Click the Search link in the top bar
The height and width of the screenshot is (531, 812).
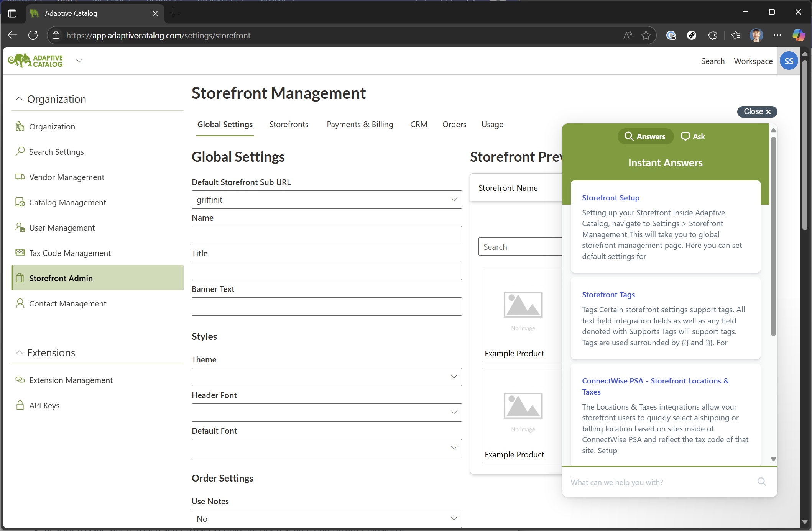pos(713,61)
